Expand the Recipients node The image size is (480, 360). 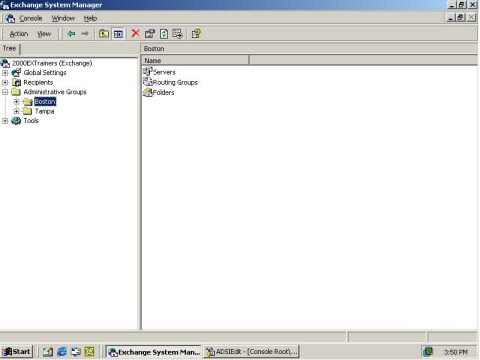tap(5, 82)
